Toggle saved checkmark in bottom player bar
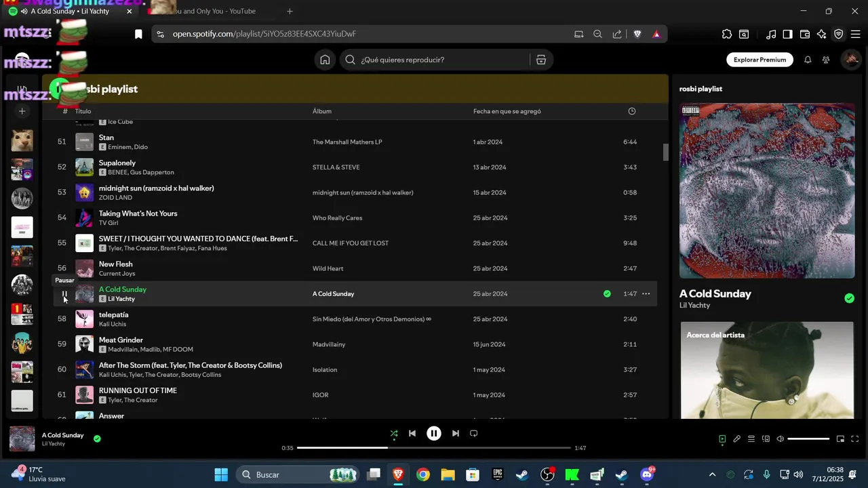The image size is (868, 488). 97,439
